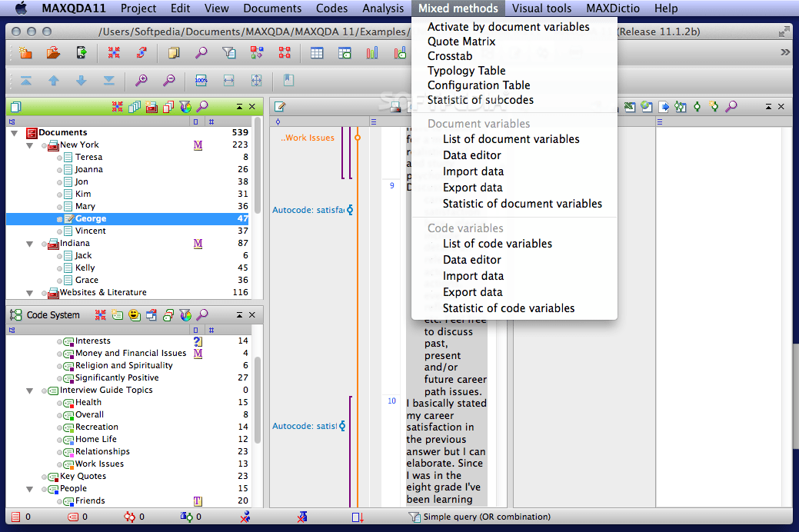
Task: Expand the hidden toolbar items chevron
Action: (x=784, y=52)
